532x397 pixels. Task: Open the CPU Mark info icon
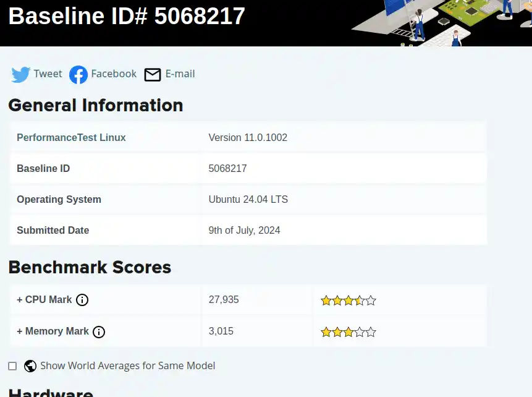82,300
